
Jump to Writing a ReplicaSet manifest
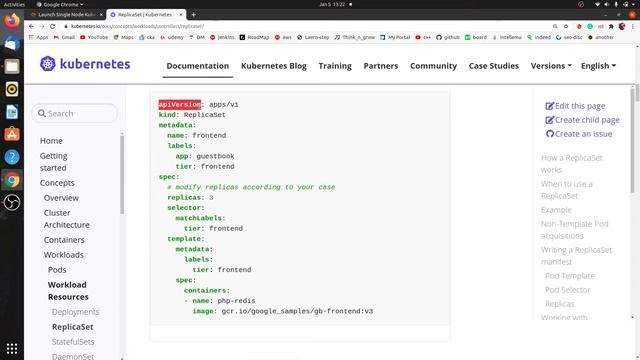coord(576,256)
